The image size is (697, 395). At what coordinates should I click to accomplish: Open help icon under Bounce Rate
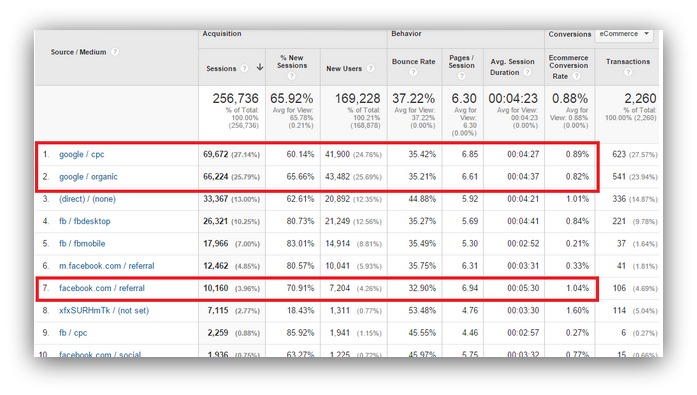(413, 72)
